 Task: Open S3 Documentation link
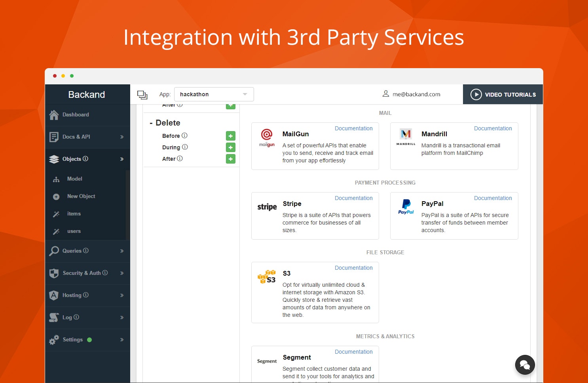353,268
